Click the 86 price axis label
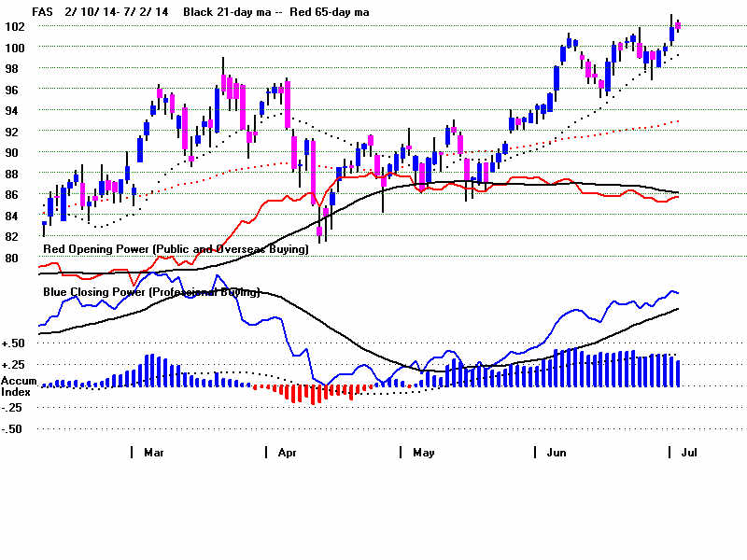Viewport: 747px width, 560px height. pos(11,195)
